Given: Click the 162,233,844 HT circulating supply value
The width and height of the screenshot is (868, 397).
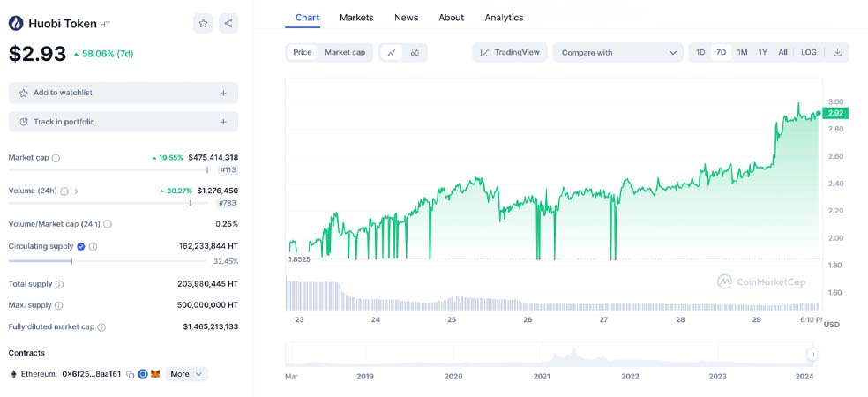Looking at the screenshot, I should (209, 246).
